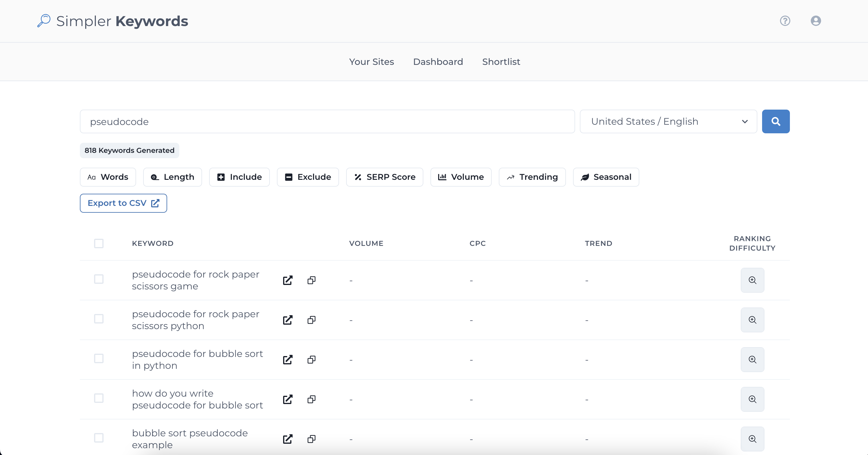The height and width of the screenshot is (455, 868).
Task: Open the SERP Score filter
Action: (x=385, y=177)
